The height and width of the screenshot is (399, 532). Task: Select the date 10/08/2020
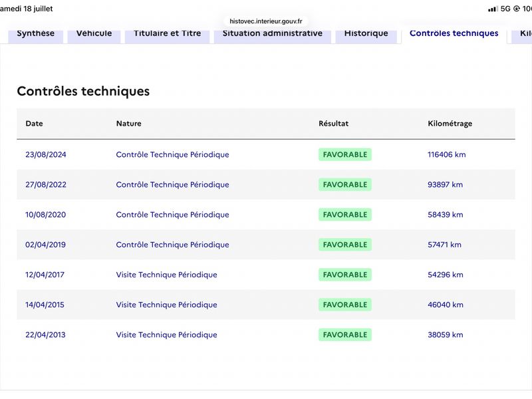(45, 215)
